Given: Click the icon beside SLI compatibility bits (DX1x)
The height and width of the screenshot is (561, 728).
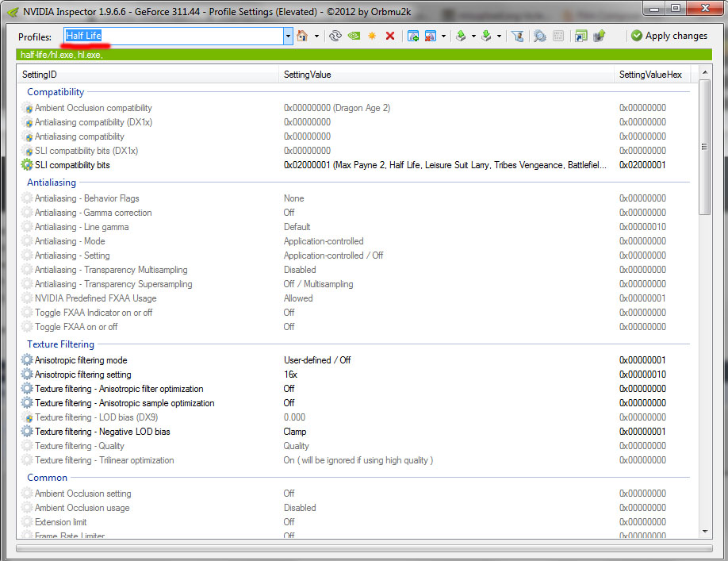Looking at the screenshot, I should (x=28, y=151).
